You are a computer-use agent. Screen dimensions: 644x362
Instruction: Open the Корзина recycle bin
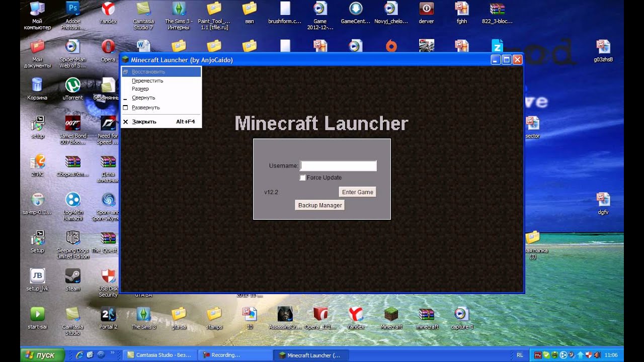37,89
